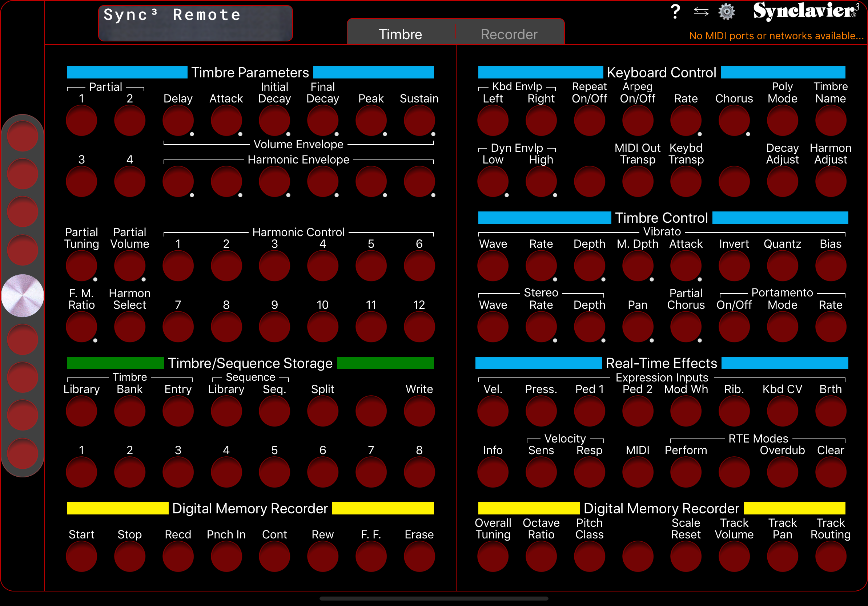Select Partial 1 button
Screen dimensions: 868x606
coord(82,121)
